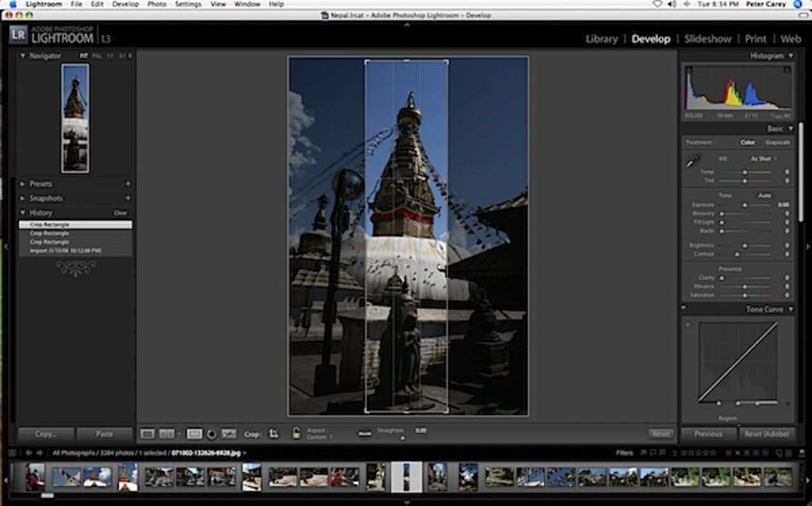Click the Reset (Adobe) button
The height and width of the screenshot is (506, 812).
tap(766, 434)
